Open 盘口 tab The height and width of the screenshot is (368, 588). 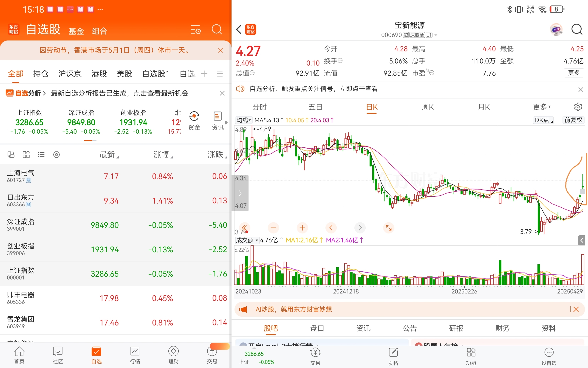317,328
